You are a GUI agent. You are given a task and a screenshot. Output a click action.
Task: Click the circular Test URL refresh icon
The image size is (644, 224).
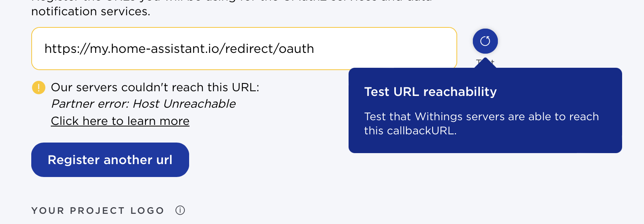(485, 41)
